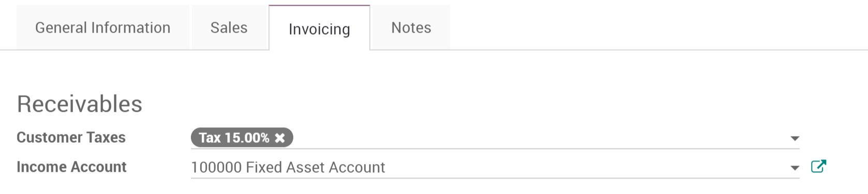
Task: Click the Income Account field text
Action: pyautogui.click(x=288, y=167)
